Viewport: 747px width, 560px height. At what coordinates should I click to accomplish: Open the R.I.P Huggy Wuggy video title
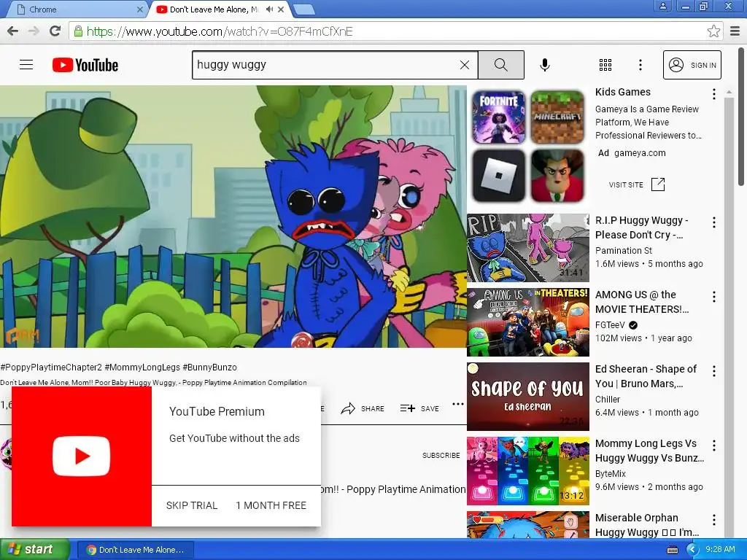pyautogui.click(x=642, y=227)
